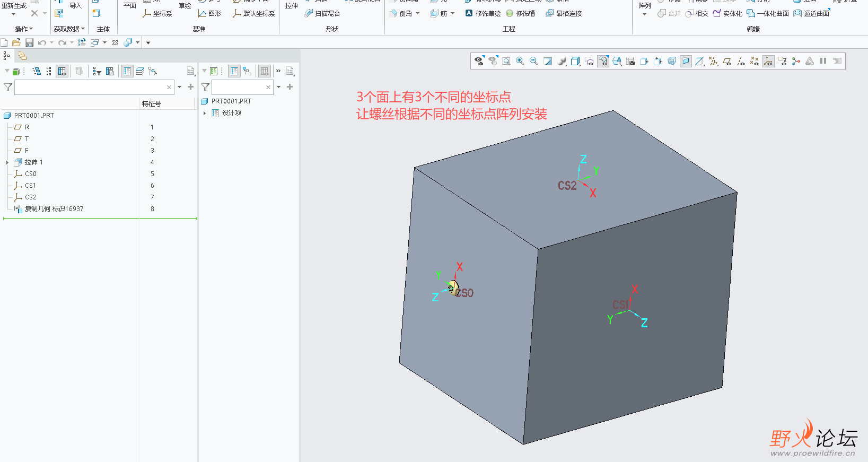
Task: Select 复制几何 标识16937 feature in tree
Action: (54, 209)
